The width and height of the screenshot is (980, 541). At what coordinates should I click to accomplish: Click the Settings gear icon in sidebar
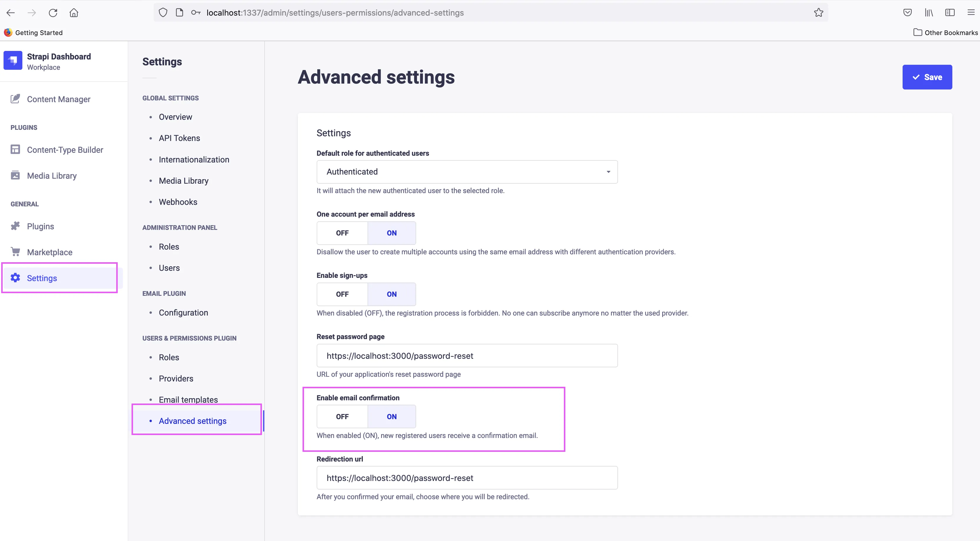coord(15,278)
